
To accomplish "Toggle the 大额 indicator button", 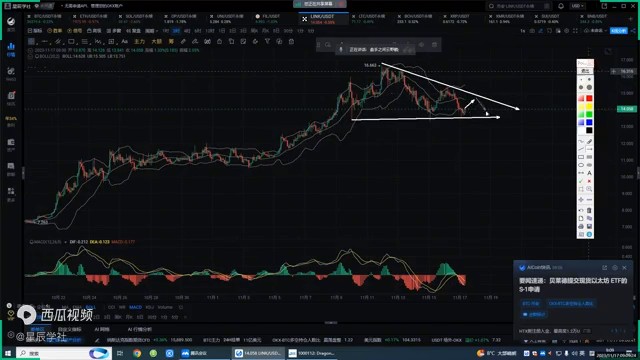I will (x=157, y=42).
